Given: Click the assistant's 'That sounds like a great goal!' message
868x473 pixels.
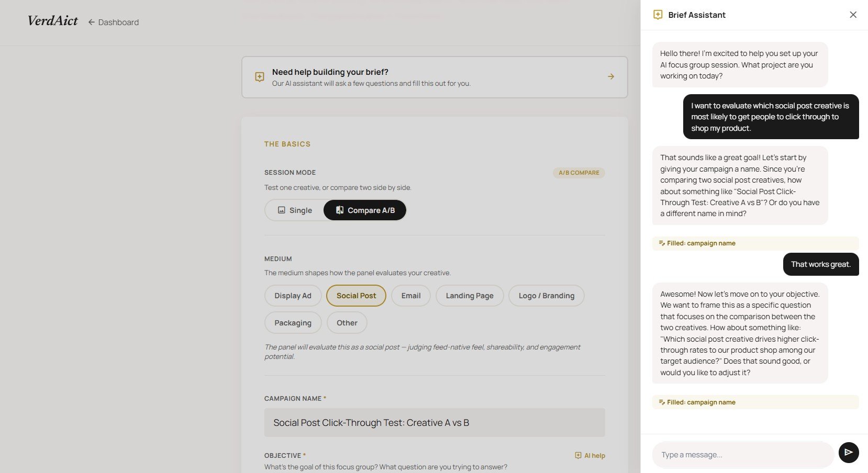Looking at the screenshot, I should coord(740,186).
